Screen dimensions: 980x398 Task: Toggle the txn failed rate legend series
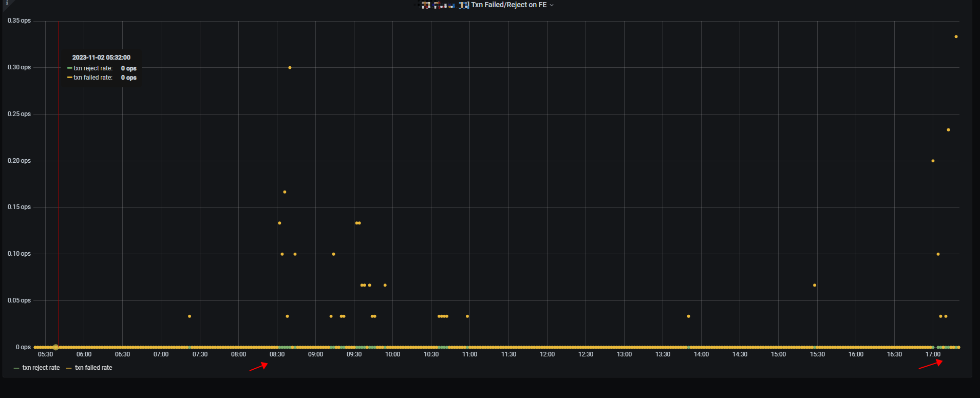pyautogui.click(x=93, y=368)
